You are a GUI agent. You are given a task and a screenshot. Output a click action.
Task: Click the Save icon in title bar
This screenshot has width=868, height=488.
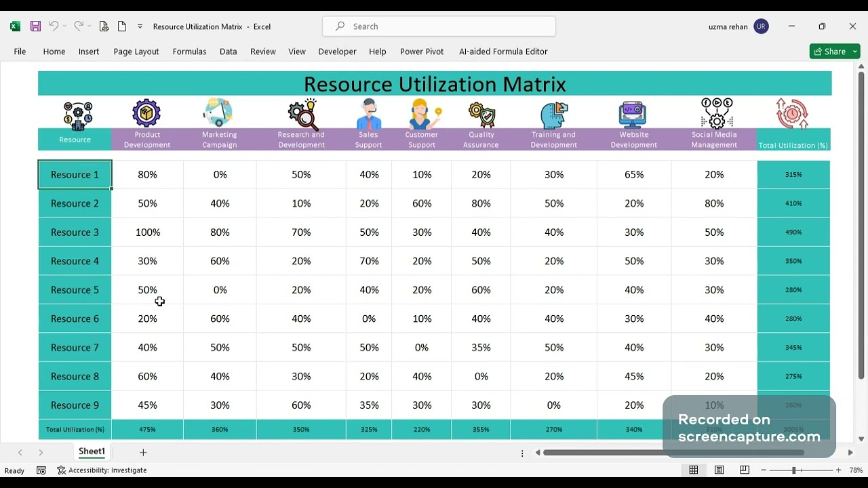point(35,26)
